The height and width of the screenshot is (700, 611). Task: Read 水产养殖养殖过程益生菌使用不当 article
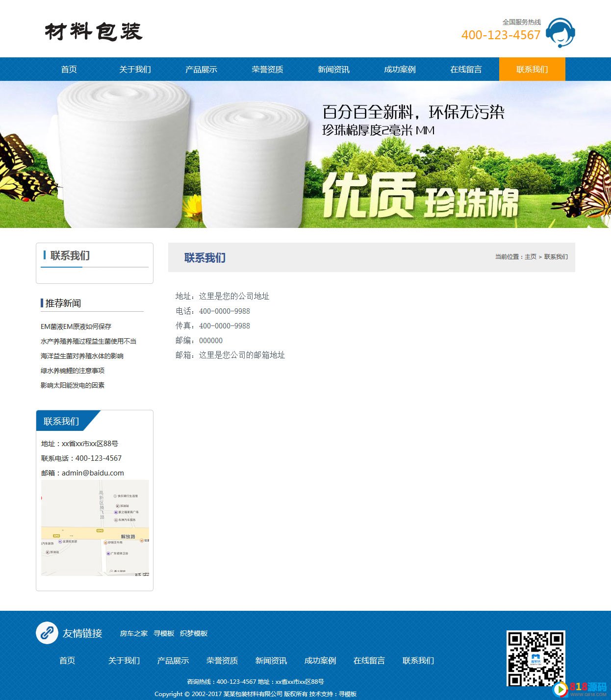88,341
